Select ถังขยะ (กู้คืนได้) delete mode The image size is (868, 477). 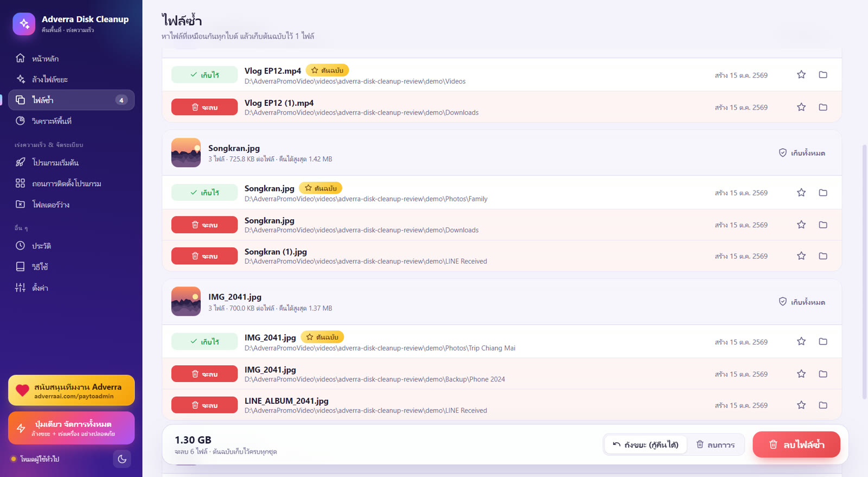point(646,444)
